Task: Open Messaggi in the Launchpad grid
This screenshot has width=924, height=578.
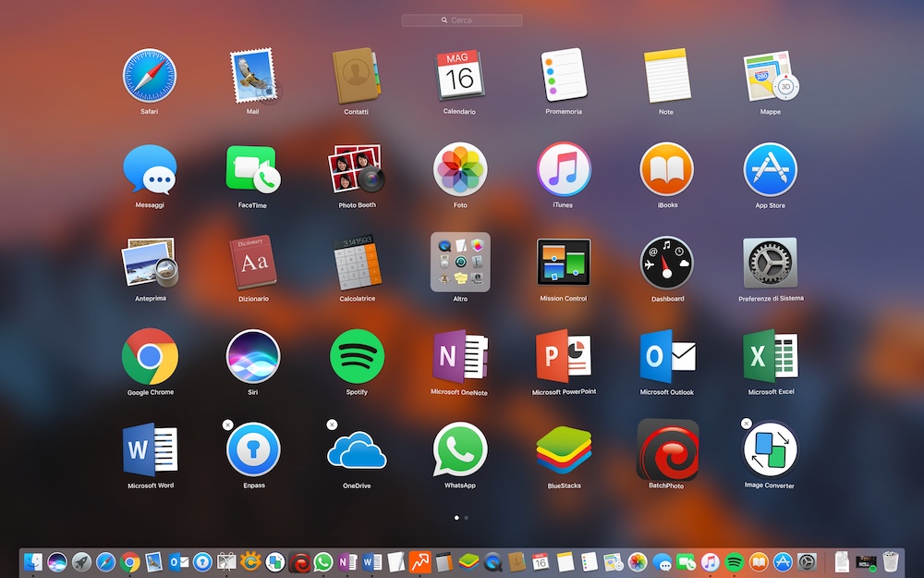Action: (150, 169)
